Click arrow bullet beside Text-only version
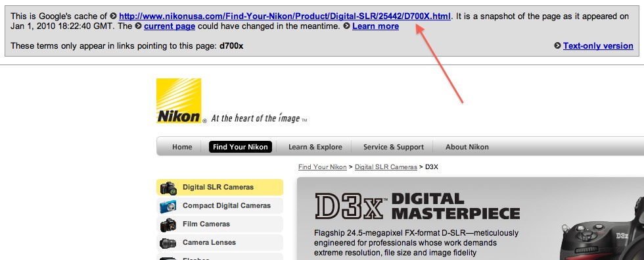 click(x=557, y=45)
